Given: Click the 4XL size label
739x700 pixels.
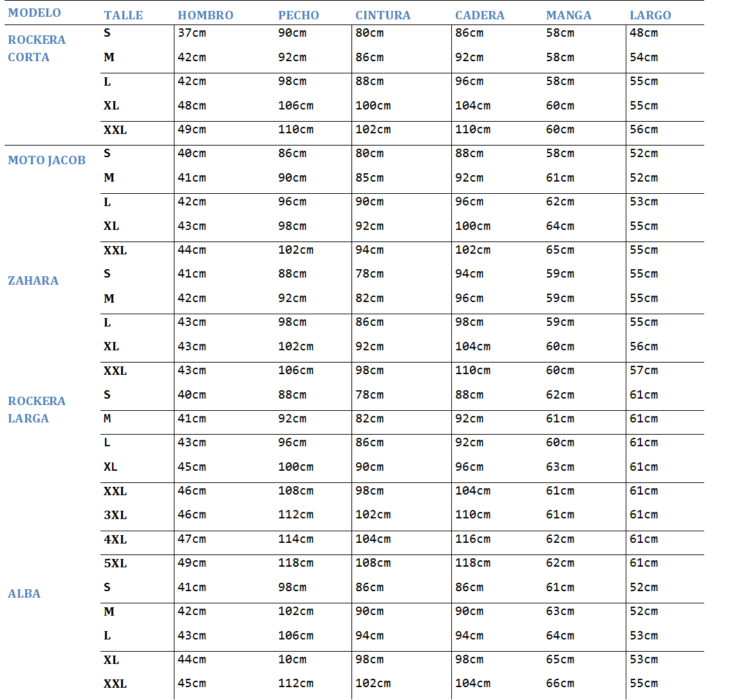Looking at the screenshot, I should tap(115, 540).
